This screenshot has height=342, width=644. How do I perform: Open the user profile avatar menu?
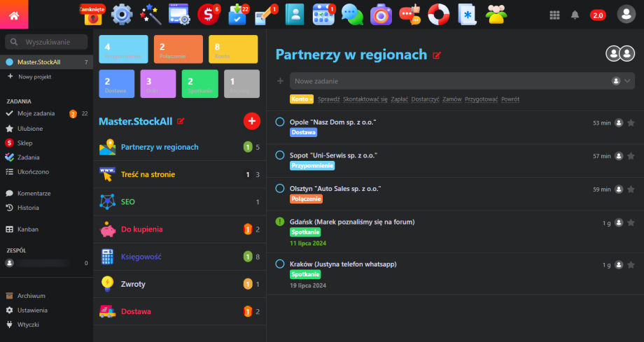coord(625,14)
